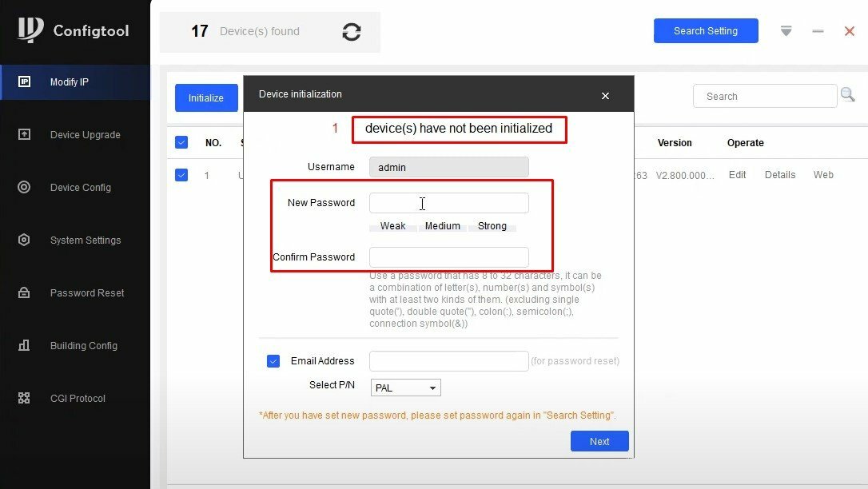The height and width of the screenshot is (489, 868).
Task: Open the Building Config section
Action: 75,346
